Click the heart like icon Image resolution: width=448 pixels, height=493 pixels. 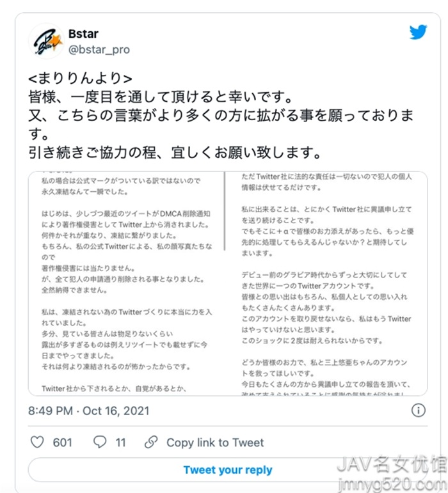(37, 442)
